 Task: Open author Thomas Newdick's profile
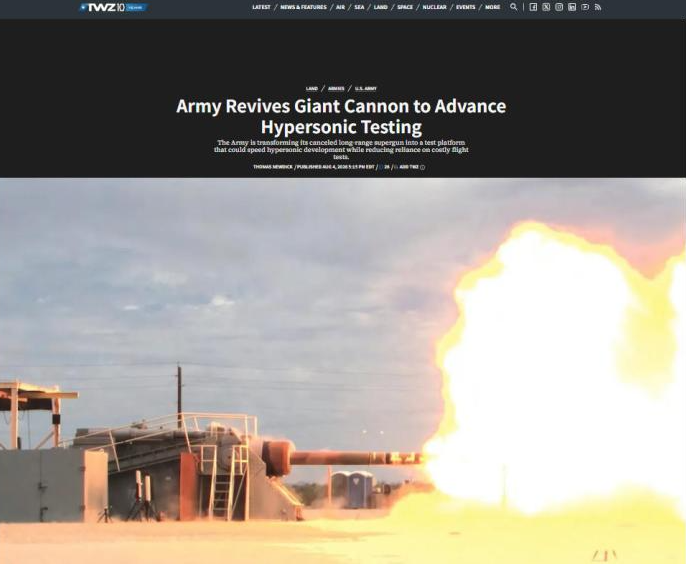tap(273, 167)
